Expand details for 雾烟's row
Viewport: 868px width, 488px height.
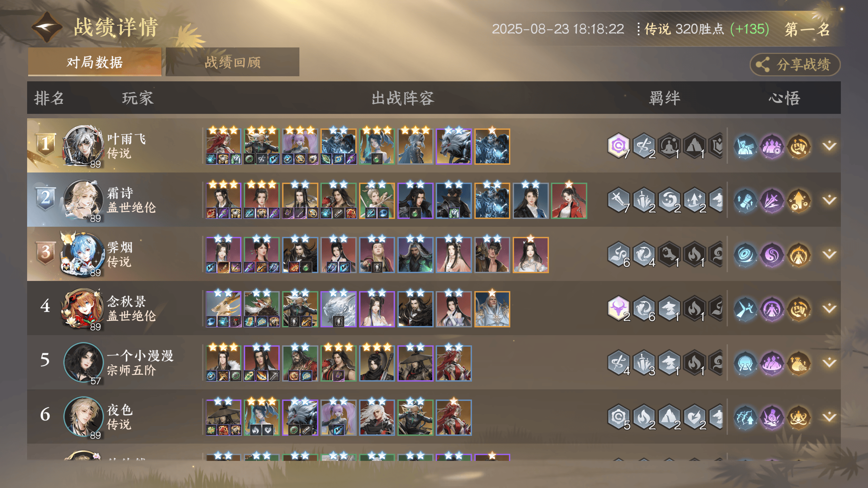tap(829, 254)
